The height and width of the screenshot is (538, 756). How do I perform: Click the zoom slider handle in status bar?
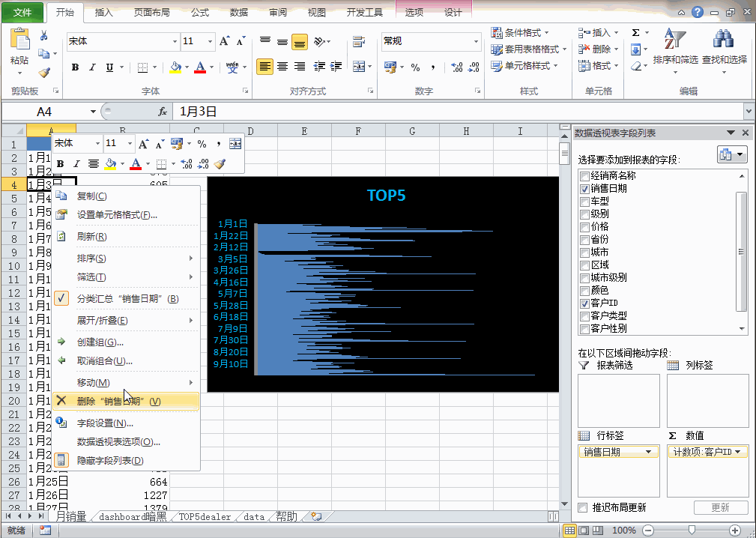coord(692,531)
